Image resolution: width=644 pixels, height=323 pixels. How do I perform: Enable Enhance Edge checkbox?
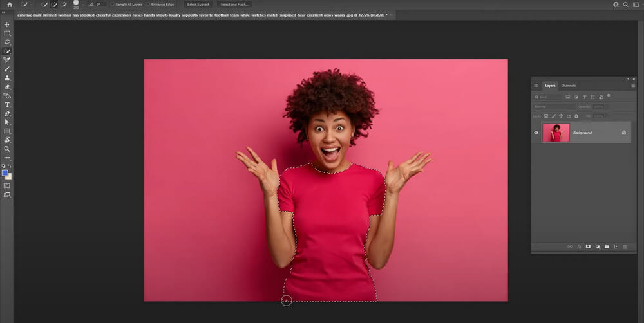(x=148, y=5)
